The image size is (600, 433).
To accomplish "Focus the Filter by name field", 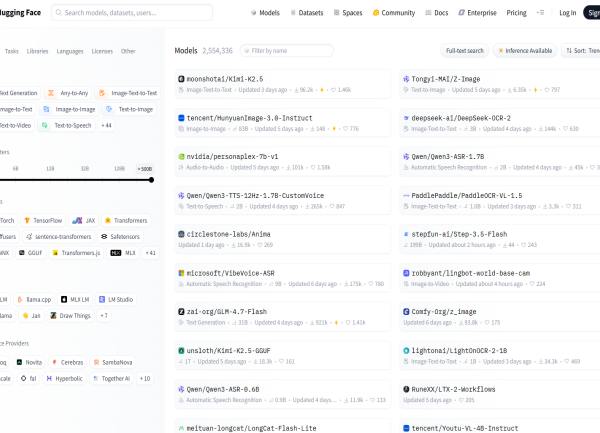I will click(287, 50).
